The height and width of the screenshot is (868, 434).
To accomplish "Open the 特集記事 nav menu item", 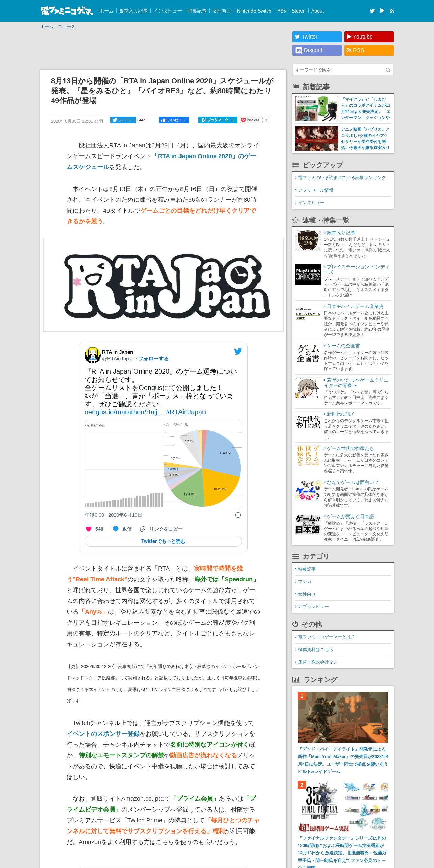I will pyautogui.click(x=197, y=11).
